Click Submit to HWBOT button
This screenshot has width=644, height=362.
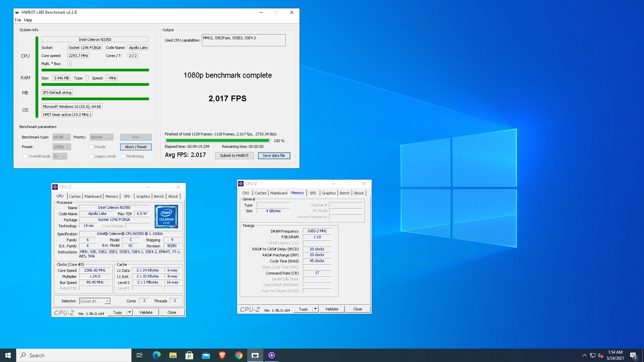(x=234, y=156)
